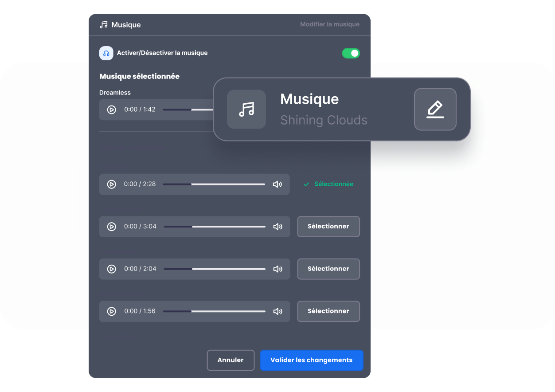Play the 0:00 / 2:04 track
This screenshot has width=555, height=392.
(x=112, y=269)
